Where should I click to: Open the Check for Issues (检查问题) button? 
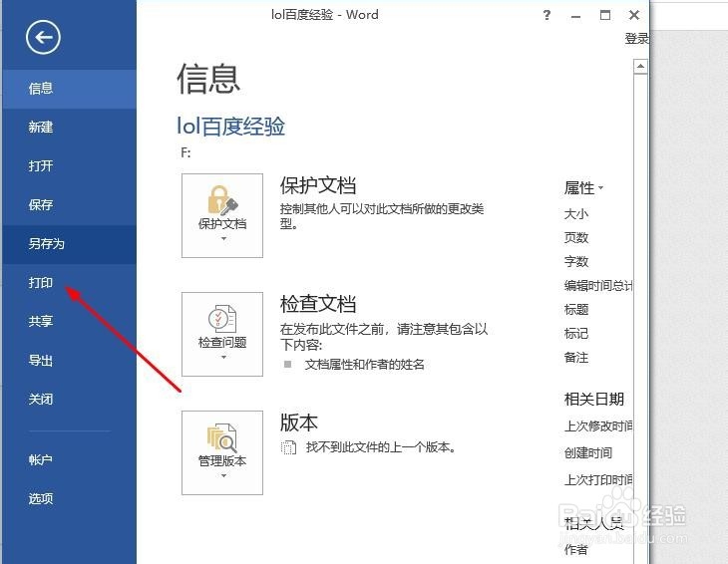click(222, 334)
